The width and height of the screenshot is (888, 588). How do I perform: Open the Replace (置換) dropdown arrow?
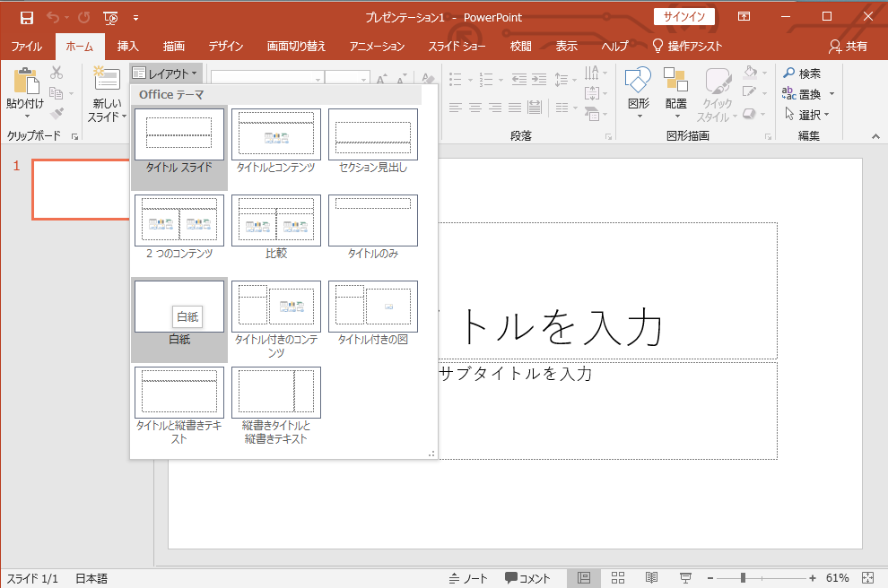(x=831, y=94)
